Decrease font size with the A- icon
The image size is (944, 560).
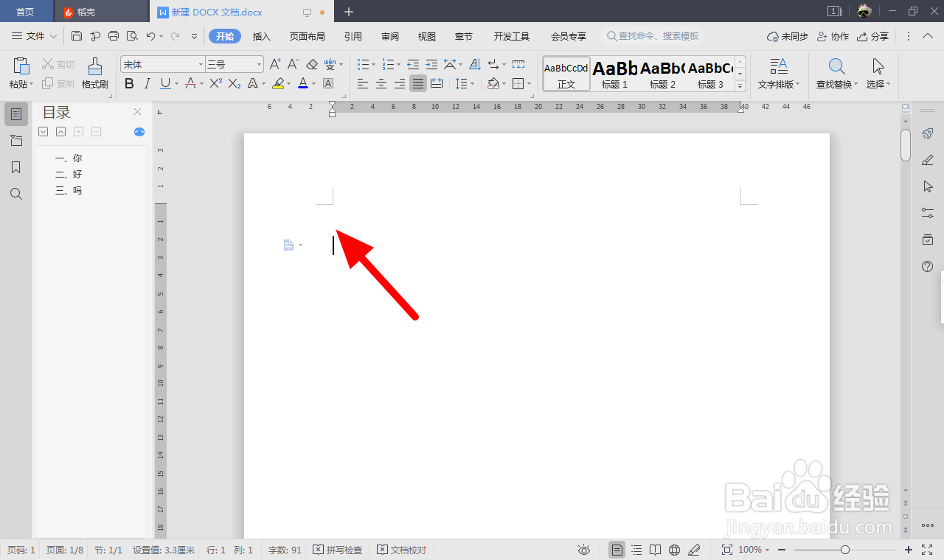[x=293, y=65]
